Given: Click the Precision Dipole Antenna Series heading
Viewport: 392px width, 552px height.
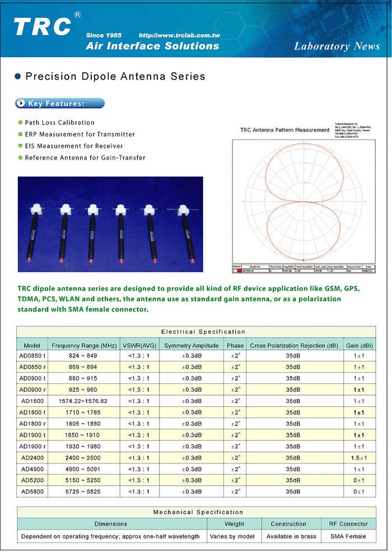Looking at the screenshot, I should (x=115, y=76).
